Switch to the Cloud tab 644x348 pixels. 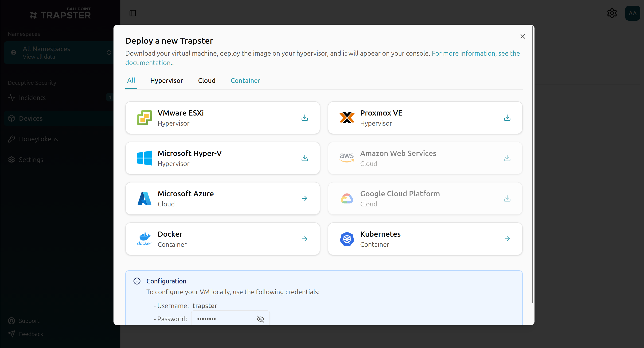point(207,81)
